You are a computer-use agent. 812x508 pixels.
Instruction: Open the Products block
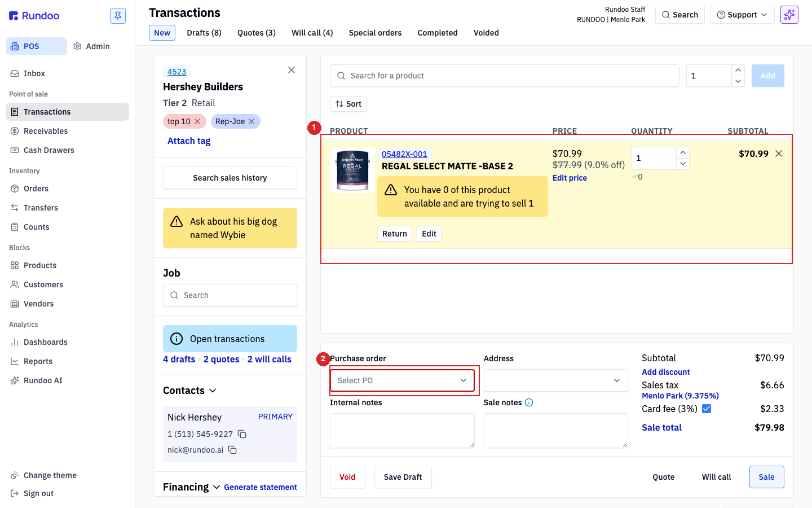pyautogui.click(x=68, y=265)
